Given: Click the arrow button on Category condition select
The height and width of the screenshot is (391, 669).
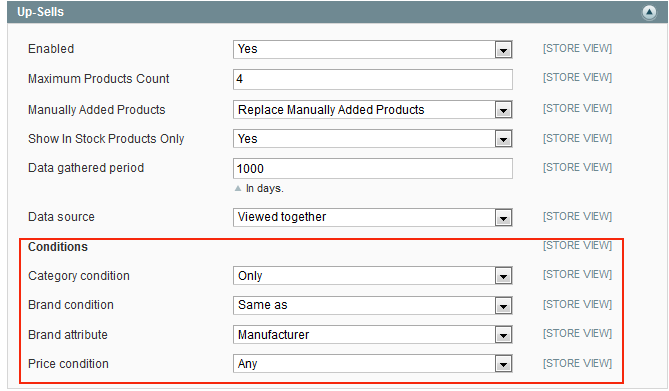Looking at the screenshot, I should (x=503, y=276).
